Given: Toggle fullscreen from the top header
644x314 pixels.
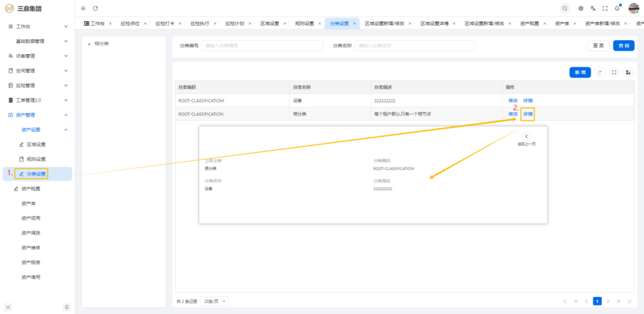Looking at the screenshot, I should click(605, 8).
